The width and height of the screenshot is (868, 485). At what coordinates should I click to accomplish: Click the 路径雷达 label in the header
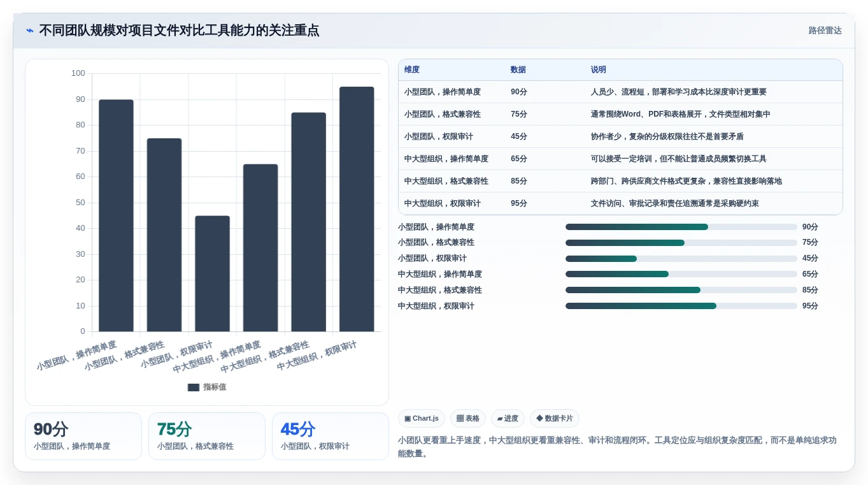(x=825, y=31)
